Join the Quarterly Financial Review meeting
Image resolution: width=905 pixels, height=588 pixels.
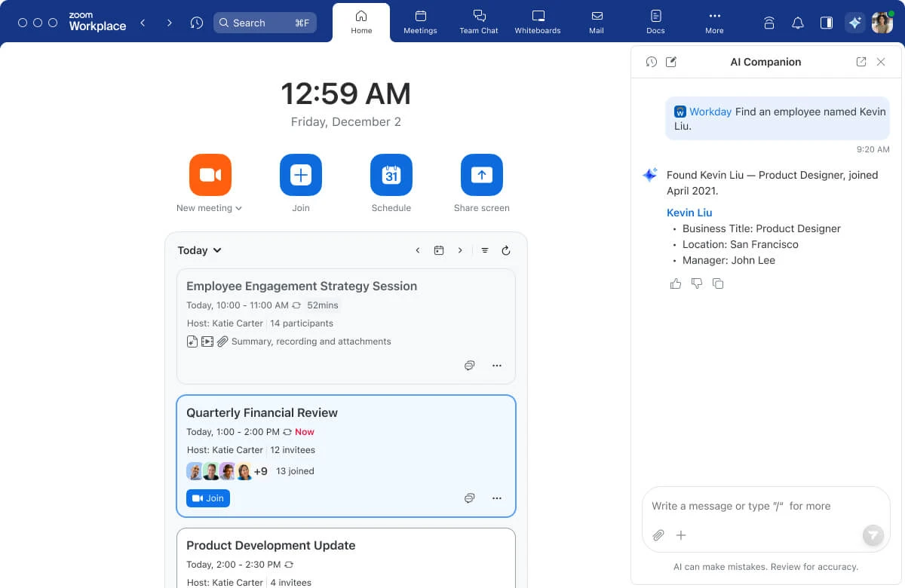click(208, 498)
